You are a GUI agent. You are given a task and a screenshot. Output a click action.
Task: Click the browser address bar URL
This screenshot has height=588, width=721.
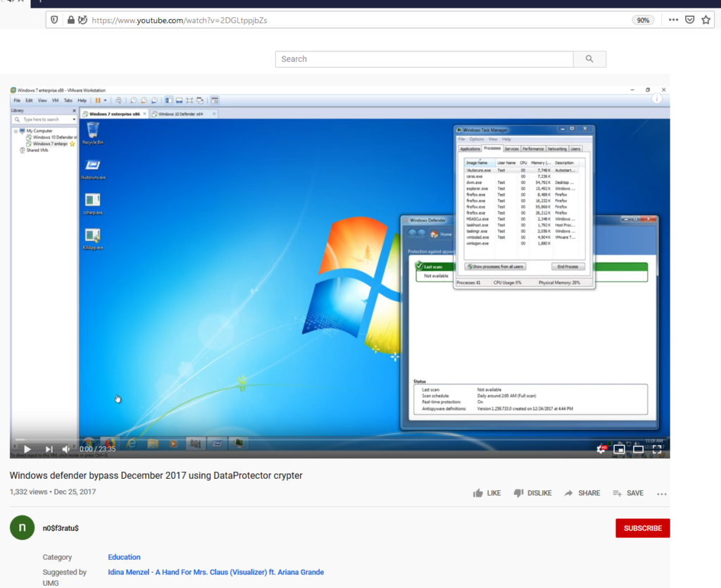click(180, 20)
